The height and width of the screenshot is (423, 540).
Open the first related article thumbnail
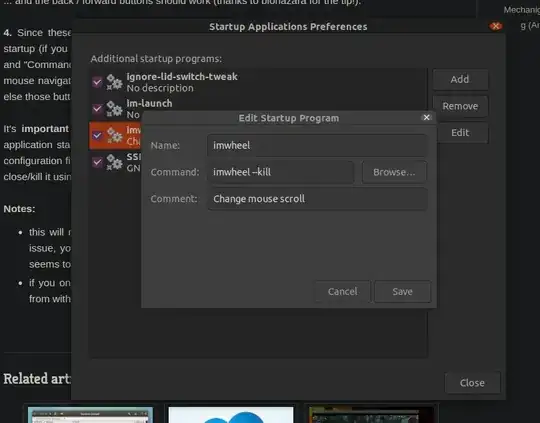point(90,415)
